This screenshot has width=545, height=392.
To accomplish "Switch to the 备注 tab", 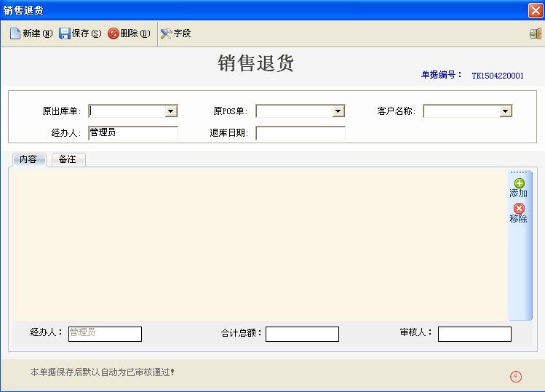I will pos(68,159).
